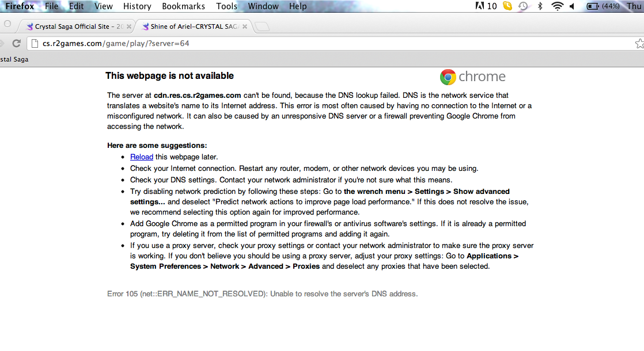Click the yellow Skype status icon
Viewport: 644px width, 351px height.
click(x=507, y=6)
